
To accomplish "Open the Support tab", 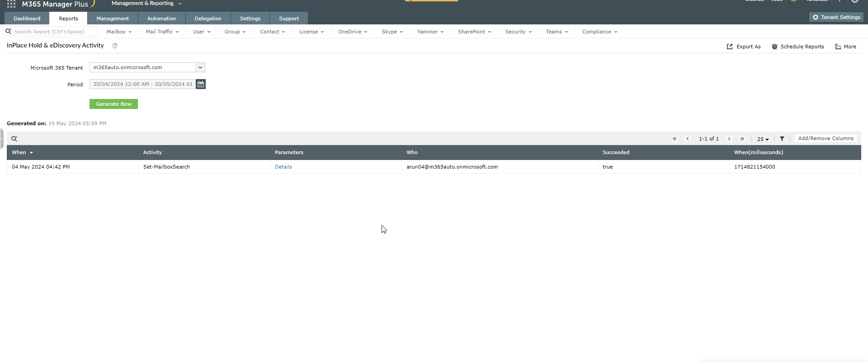I will (289, 19).
